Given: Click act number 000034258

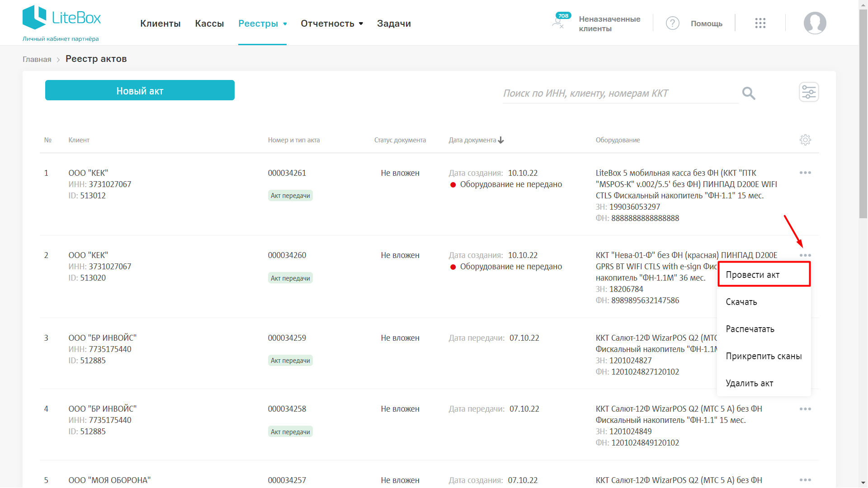Looking at the screenshot, I should [x=287, y=409].
